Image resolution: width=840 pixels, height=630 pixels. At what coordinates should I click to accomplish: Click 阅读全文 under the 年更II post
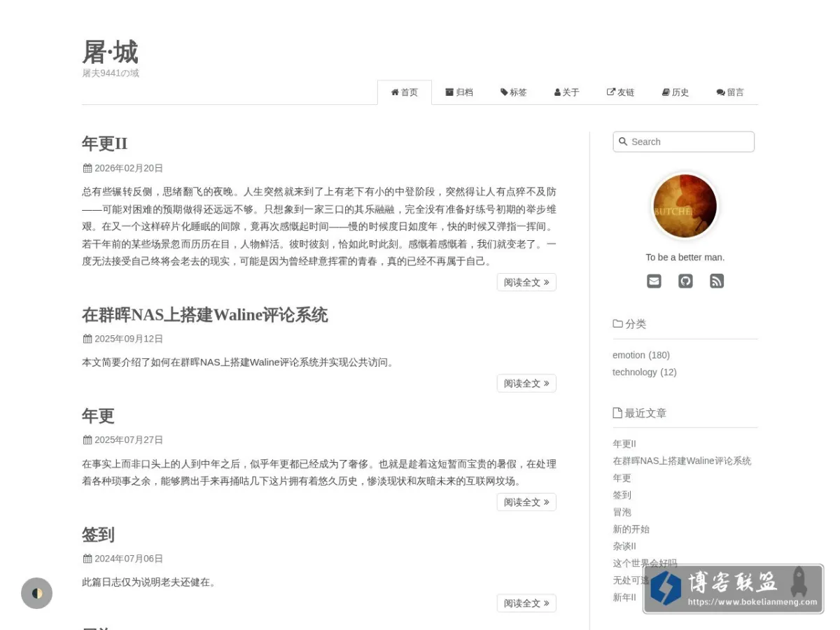[x=526, y=282]
